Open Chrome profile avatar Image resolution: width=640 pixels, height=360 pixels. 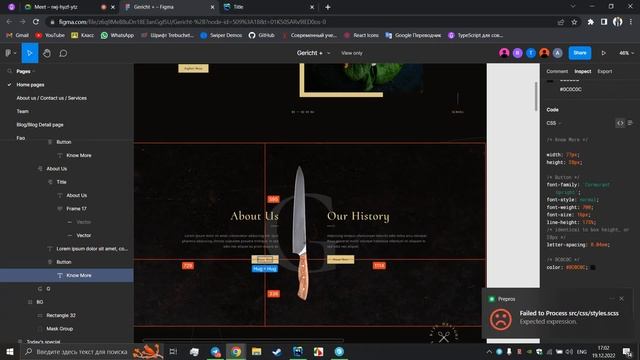click(x=618, y=22)
